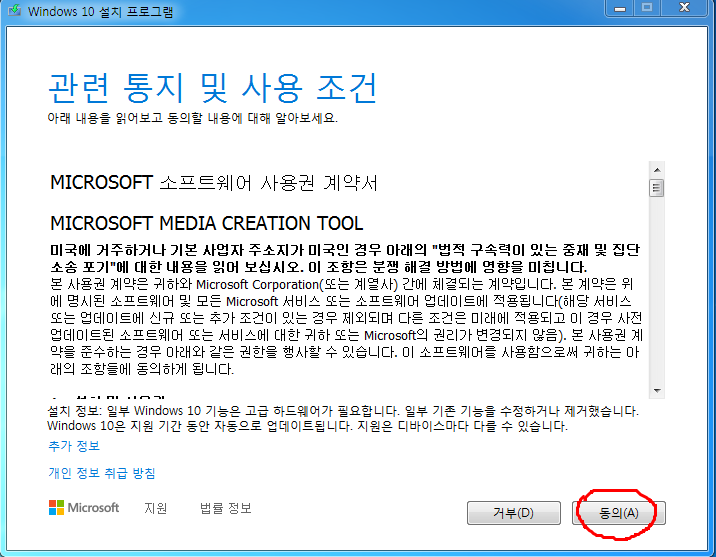Click the 설치 정보 note text
The width and height of the screenshot is (716, 557).
tap(343, 418)
